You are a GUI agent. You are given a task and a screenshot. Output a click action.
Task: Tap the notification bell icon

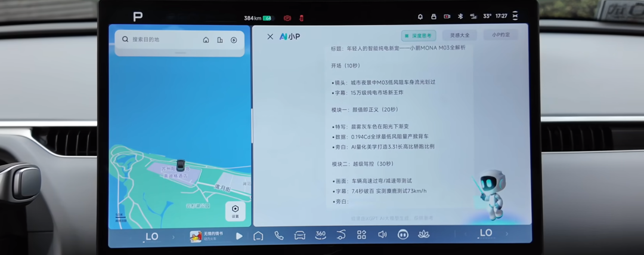coord(420,17)
